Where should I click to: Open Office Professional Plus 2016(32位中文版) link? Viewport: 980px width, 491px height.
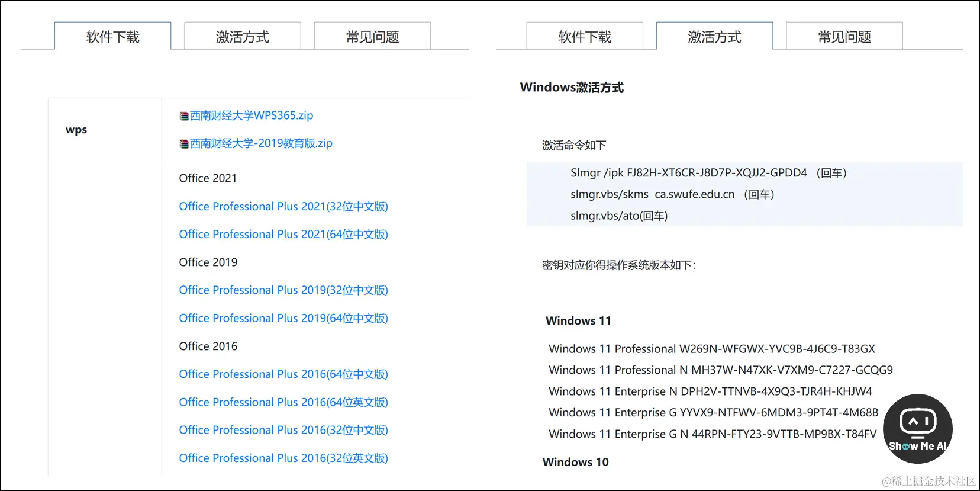(283, 429)
